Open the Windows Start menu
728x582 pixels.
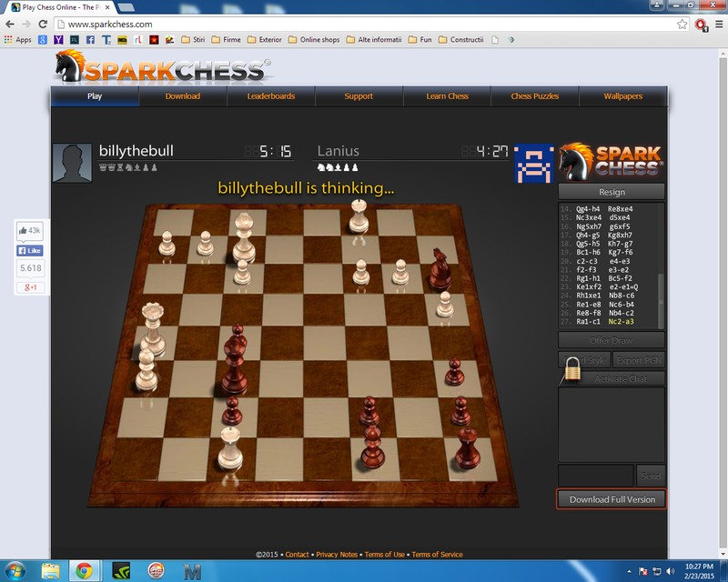[15, 571]
